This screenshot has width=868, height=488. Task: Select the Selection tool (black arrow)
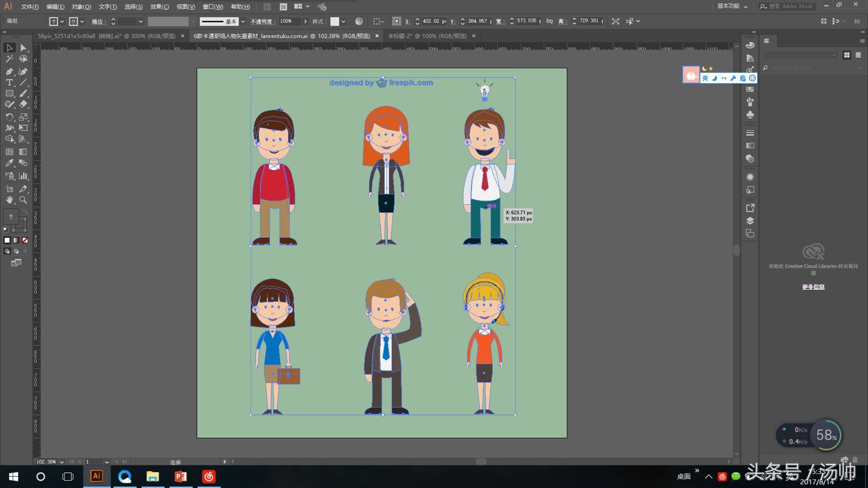[x=10, y=48]
